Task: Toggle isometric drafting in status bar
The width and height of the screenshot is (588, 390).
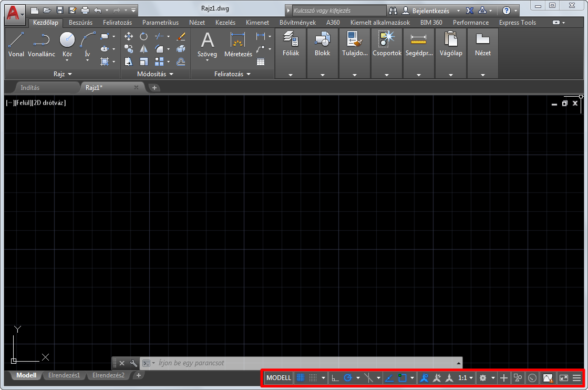Action: tap(369, 378)
